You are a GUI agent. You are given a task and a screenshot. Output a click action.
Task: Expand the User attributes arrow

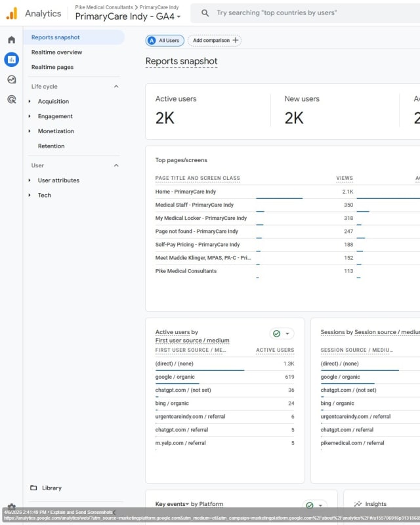tap(30, 180)
